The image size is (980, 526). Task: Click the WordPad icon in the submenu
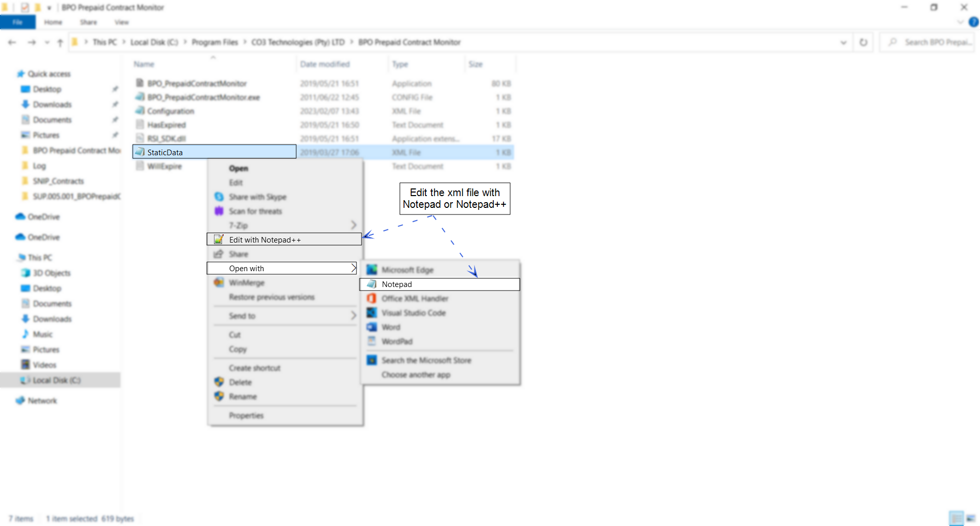coord(372,341)
